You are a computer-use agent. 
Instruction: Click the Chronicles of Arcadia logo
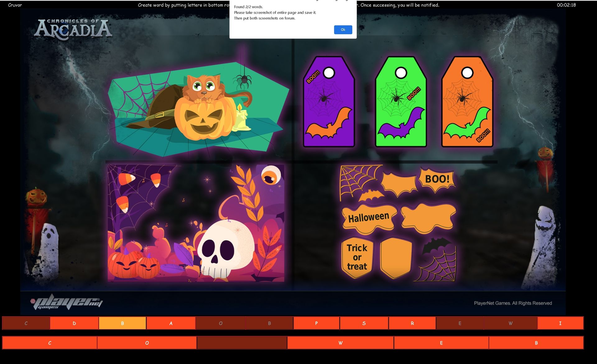click(73, 30)
